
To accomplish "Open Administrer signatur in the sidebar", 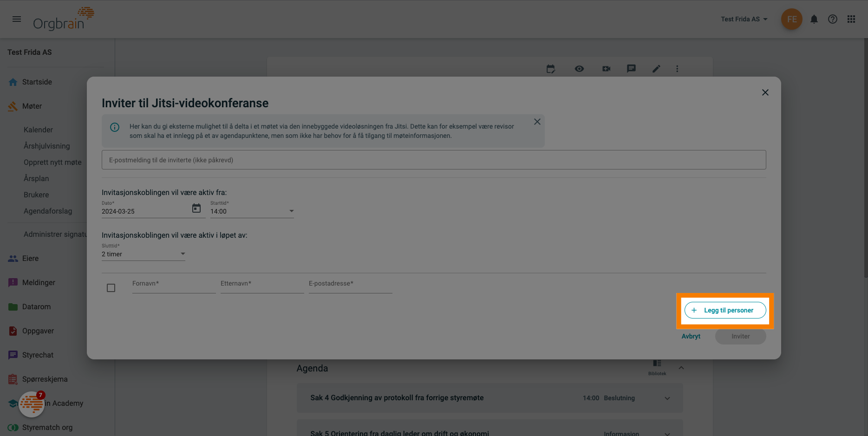I will tap(55, 234).
